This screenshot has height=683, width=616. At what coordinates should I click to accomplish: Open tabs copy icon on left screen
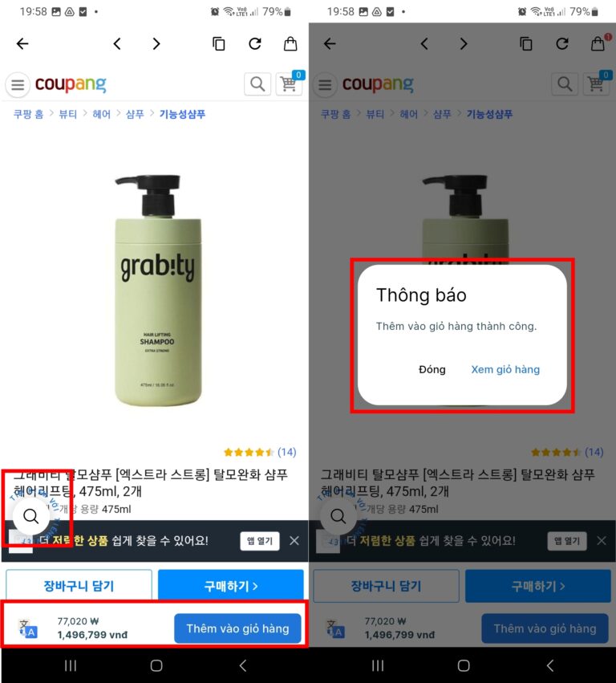click(x=218, y=43)
